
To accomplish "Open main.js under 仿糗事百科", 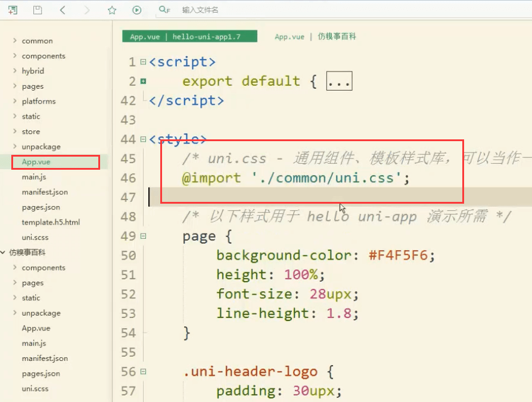I will [34, 343].
